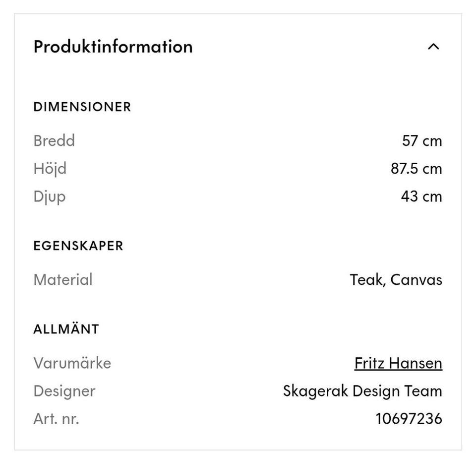Viewport: 476px width, 458px height.
Task: Select the Designer label
Action: (64, 391)
